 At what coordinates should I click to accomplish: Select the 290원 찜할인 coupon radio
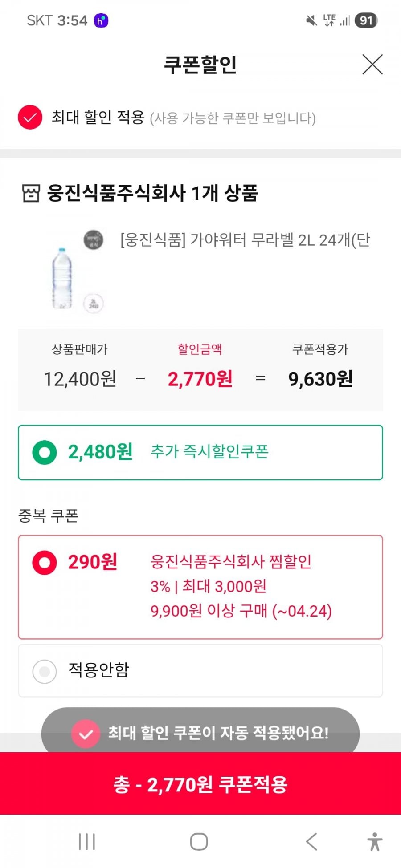tap(45, 563)
